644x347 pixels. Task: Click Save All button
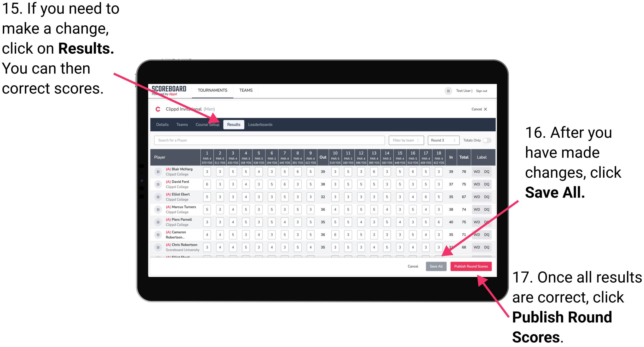click(x=436, y=266)
